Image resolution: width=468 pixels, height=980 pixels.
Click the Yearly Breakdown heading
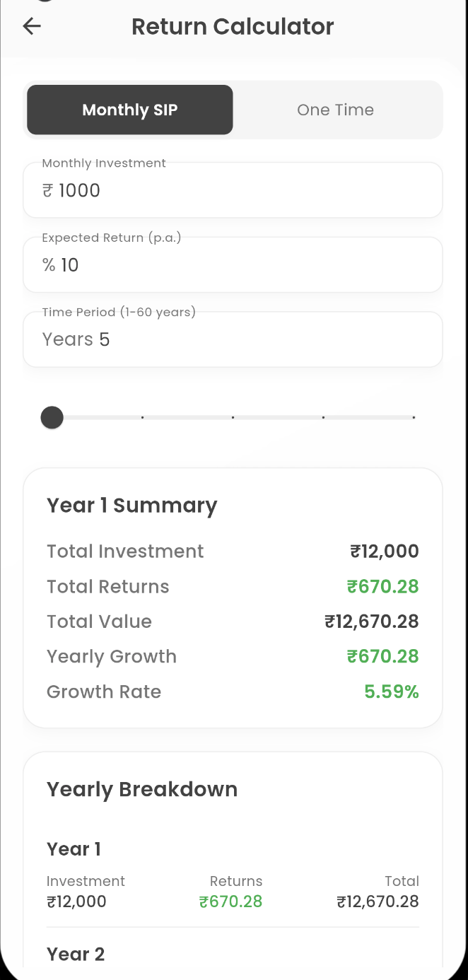pyautogui.click(x=142, y=789)
